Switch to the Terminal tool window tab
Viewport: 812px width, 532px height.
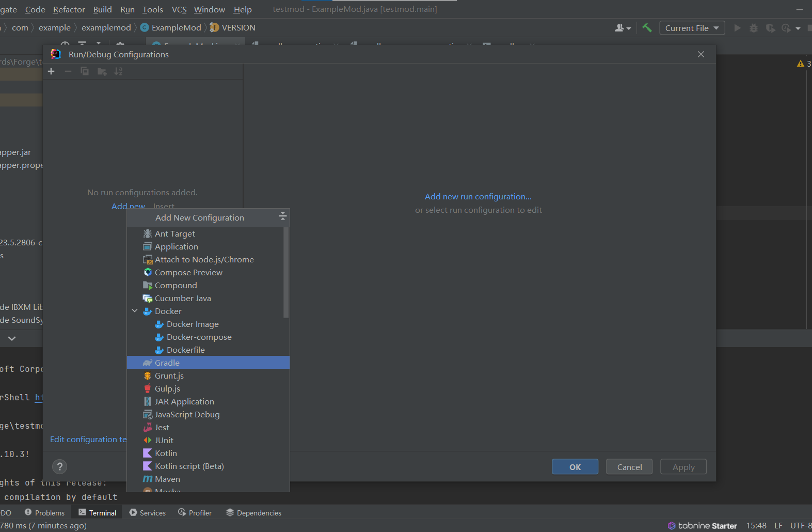pyautogui.click(x=98, y=512)
